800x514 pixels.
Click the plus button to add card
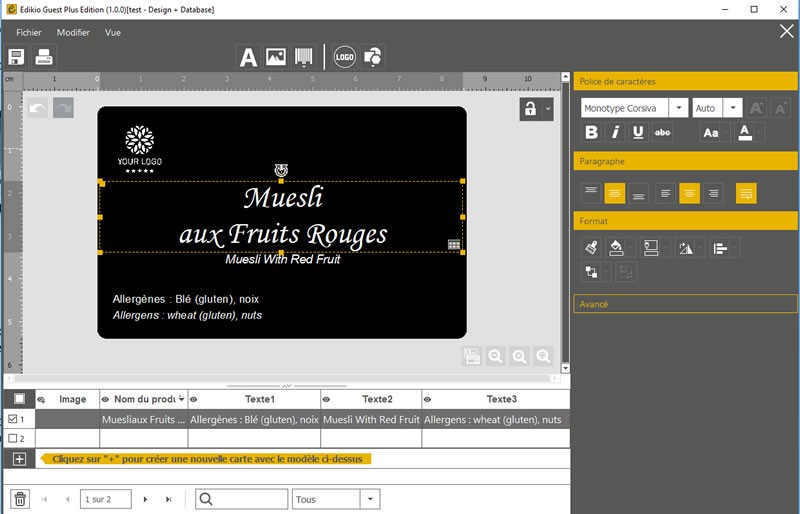19,458
